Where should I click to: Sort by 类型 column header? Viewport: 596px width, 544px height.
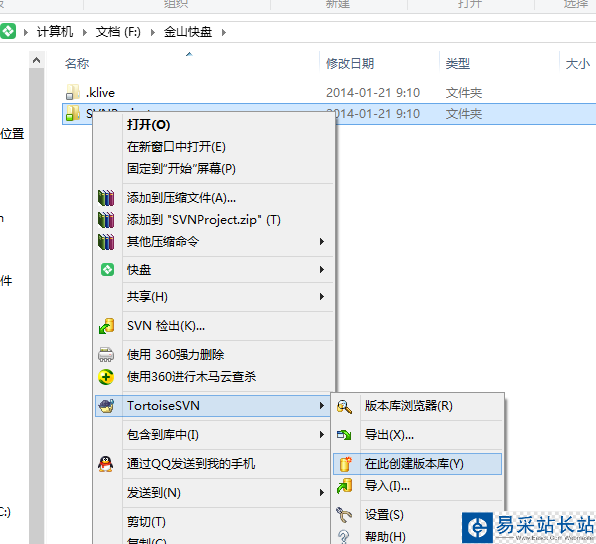tap(458, 63)
